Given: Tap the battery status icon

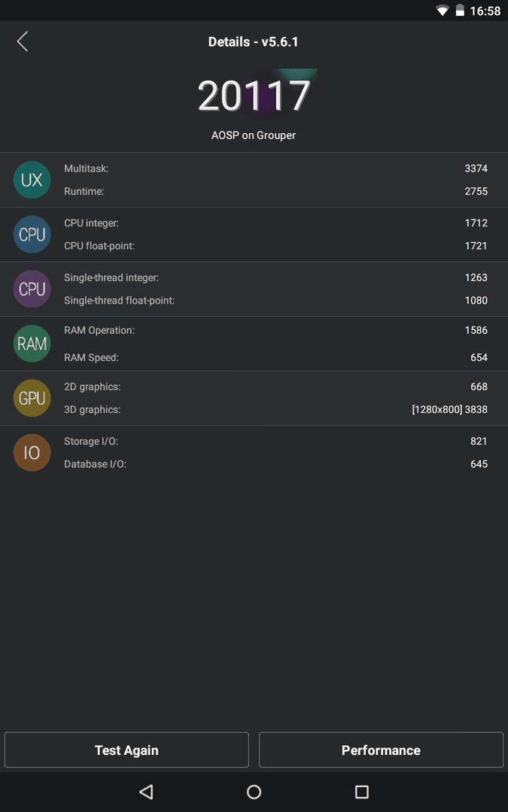Looking at the screenshot, I should 459,11.
